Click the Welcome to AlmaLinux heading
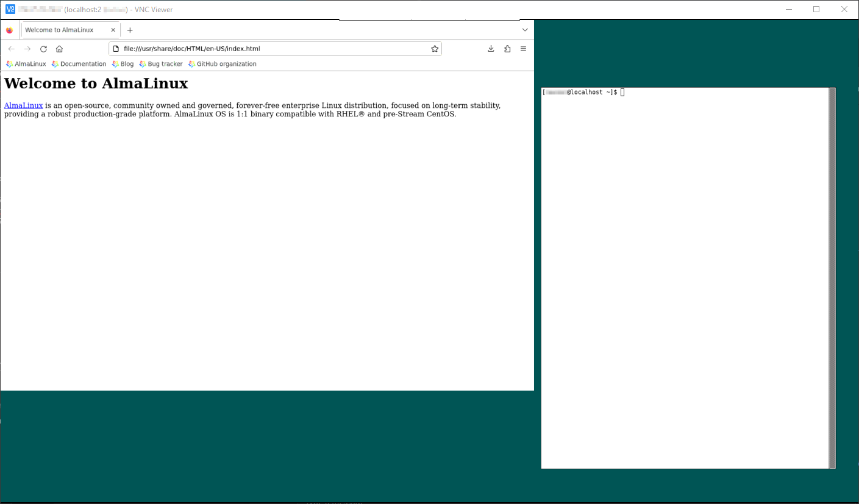This screenshot has height=504, width=859. (96, 83)
